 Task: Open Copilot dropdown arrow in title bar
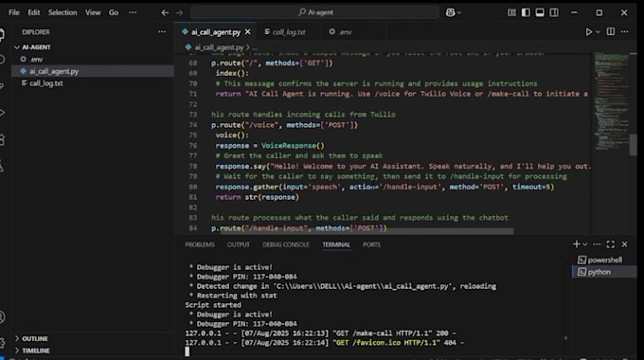(459, 12)
